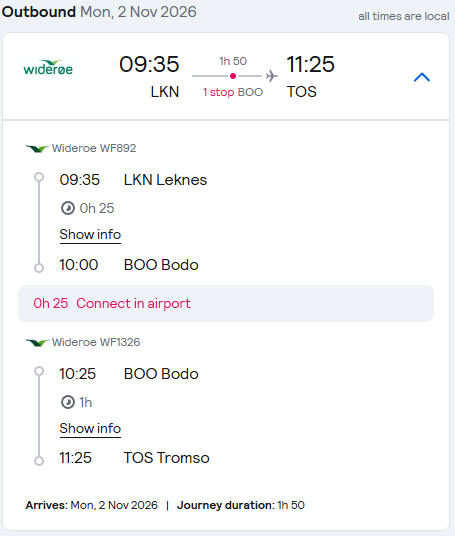The height and width of the screenshot is (536, 455).
Task: Collapse flight details with the blue chevron
Action: point(422,77)
